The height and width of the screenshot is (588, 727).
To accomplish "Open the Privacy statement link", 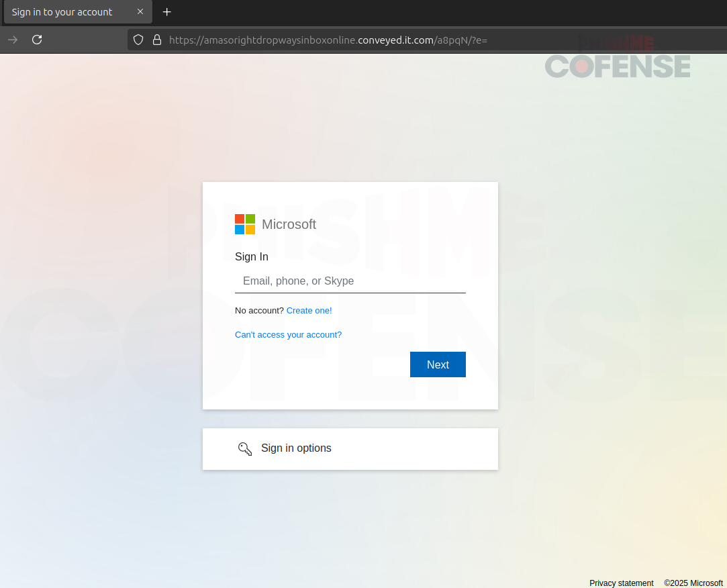I will tap(621, 583).
